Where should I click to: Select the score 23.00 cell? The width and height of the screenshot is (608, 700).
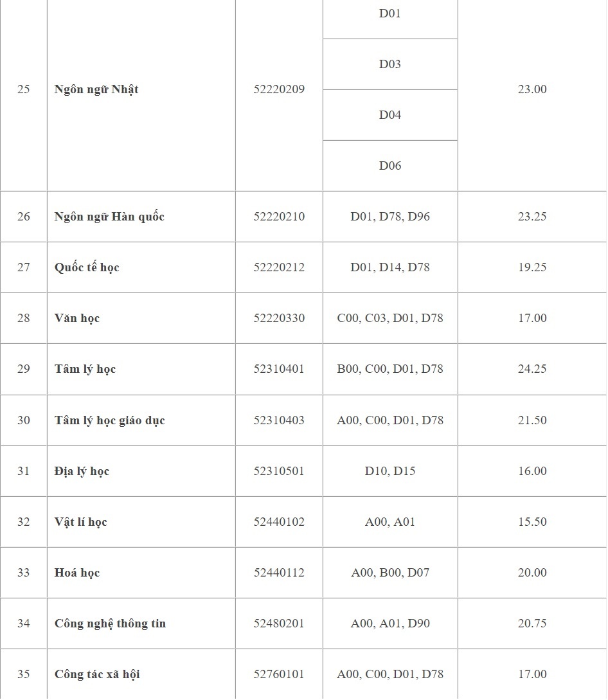click(x=532, y=89)
